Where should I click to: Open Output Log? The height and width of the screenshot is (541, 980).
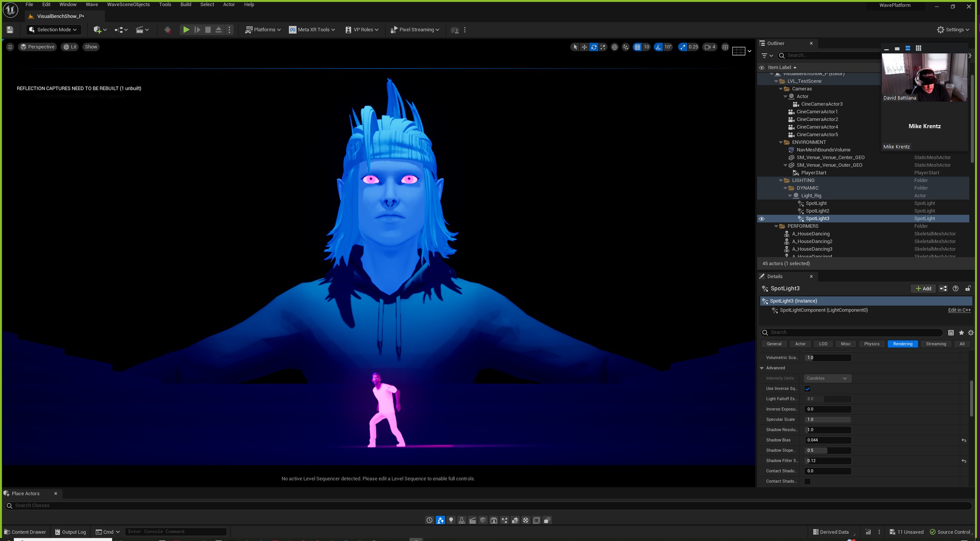coord(70,532)
